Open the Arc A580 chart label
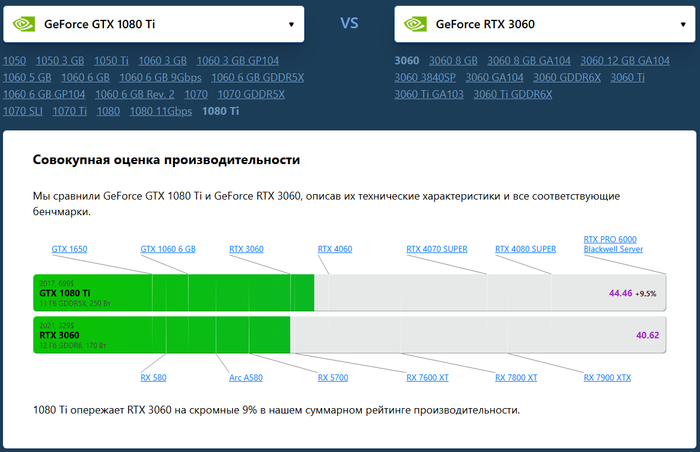Image resolution: width=700 pixels, height=452 pixels. point(246,378)
